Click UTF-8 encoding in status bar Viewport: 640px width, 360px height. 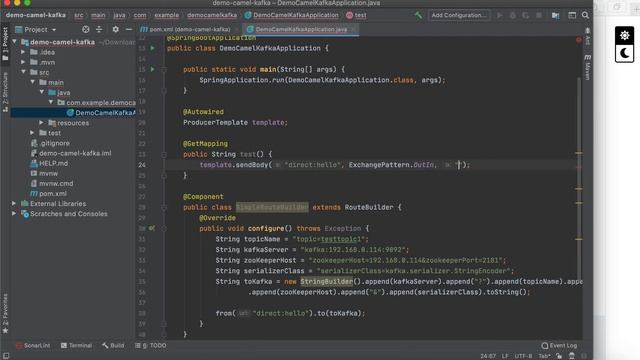(523, 356)
